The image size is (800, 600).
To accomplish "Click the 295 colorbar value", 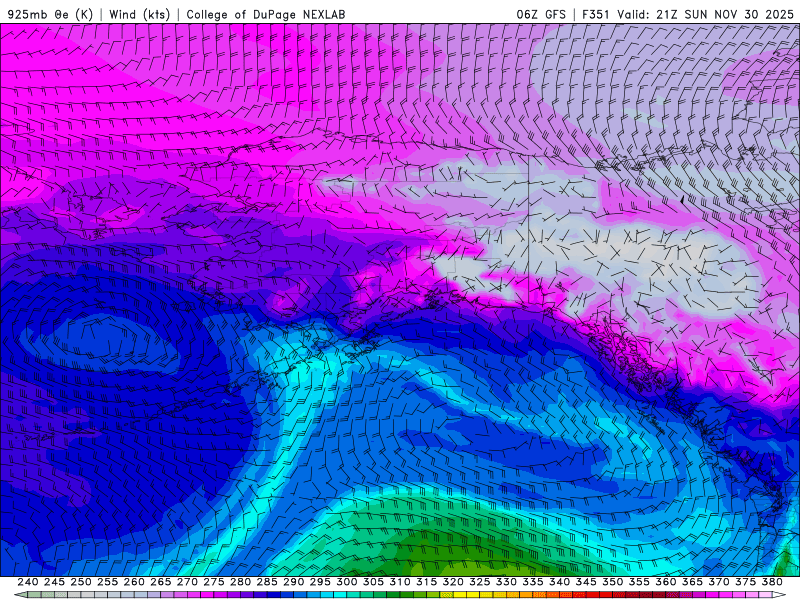I will point(320,582).
